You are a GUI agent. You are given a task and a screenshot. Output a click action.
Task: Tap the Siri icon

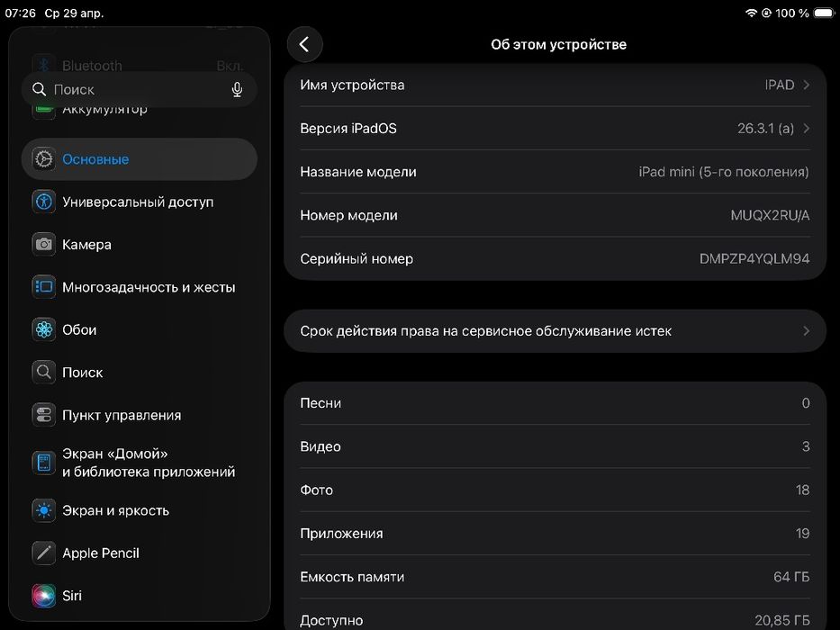pos(43,596)
